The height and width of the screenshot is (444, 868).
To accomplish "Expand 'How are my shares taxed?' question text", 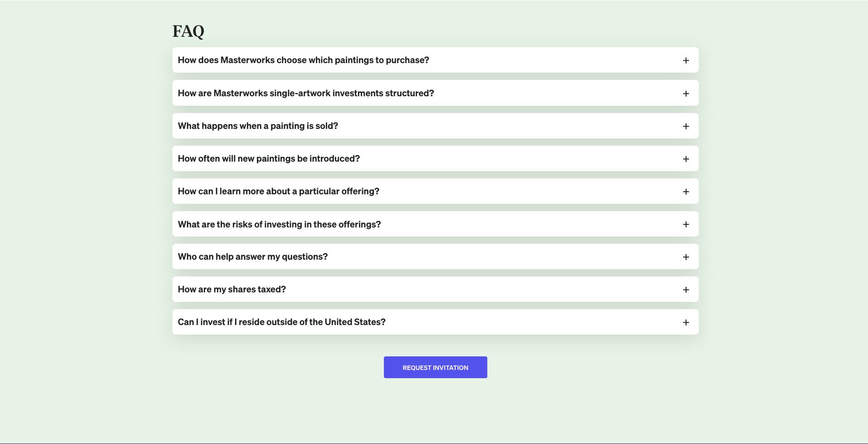I will (x=232, y=290).
